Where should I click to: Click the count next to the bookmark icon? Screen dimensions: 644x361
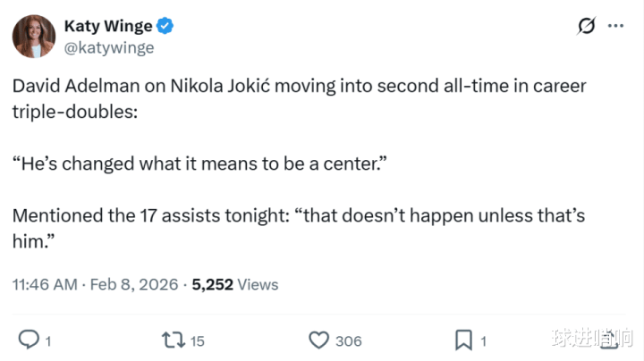coord(483,340)
